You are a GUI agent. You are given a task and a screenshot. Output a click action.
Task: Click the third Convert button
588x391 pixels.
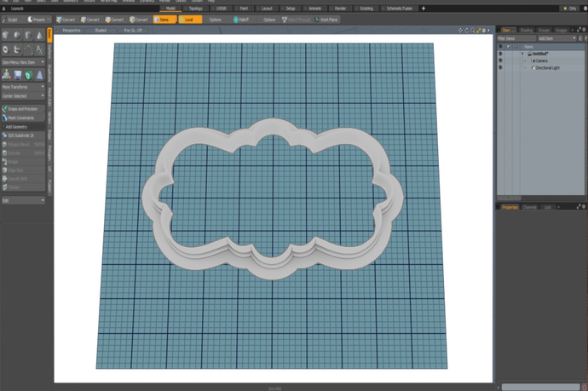click(x=115, y=20)
